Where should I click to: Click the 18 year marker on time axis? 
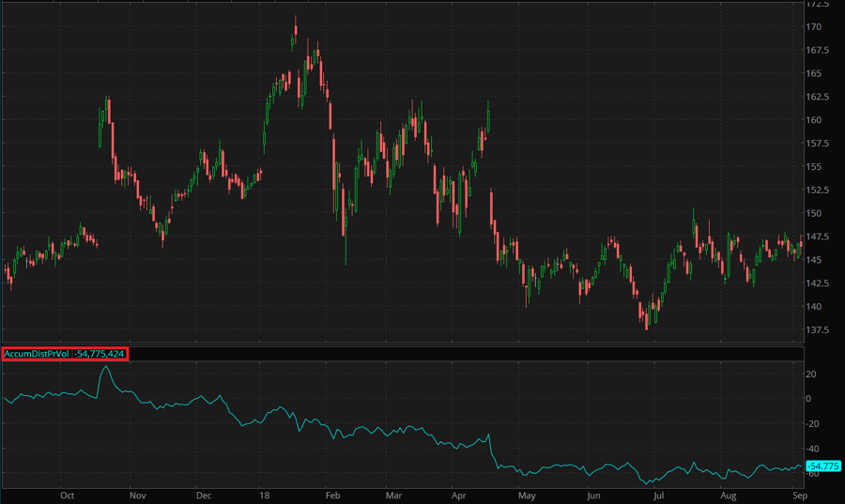click(267, 494)
